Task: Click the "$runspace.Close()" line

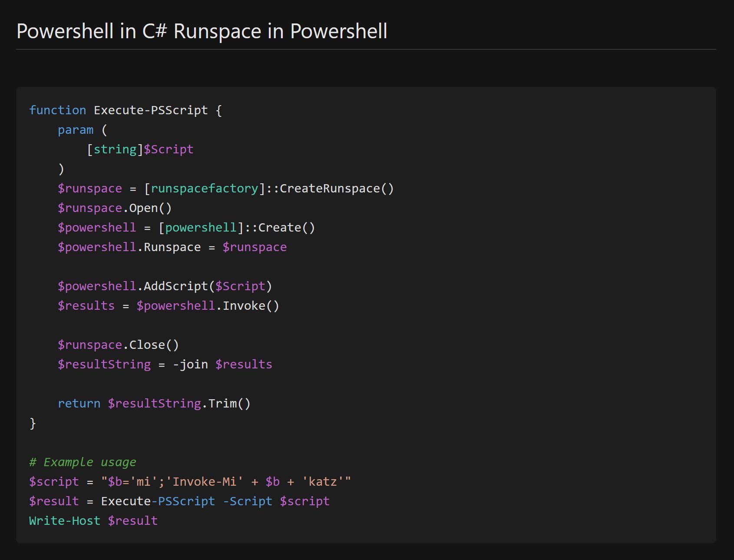Action: pos(118,345)
